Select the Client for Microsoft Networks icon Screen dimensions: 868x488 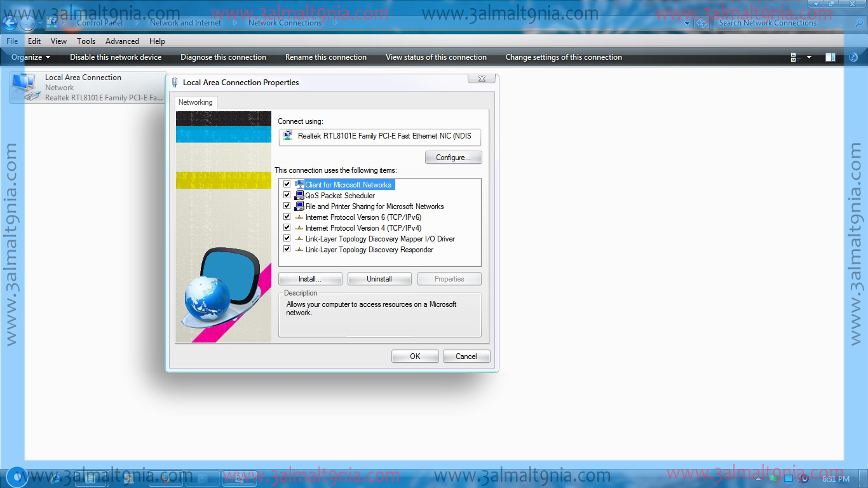pos(299,184)
